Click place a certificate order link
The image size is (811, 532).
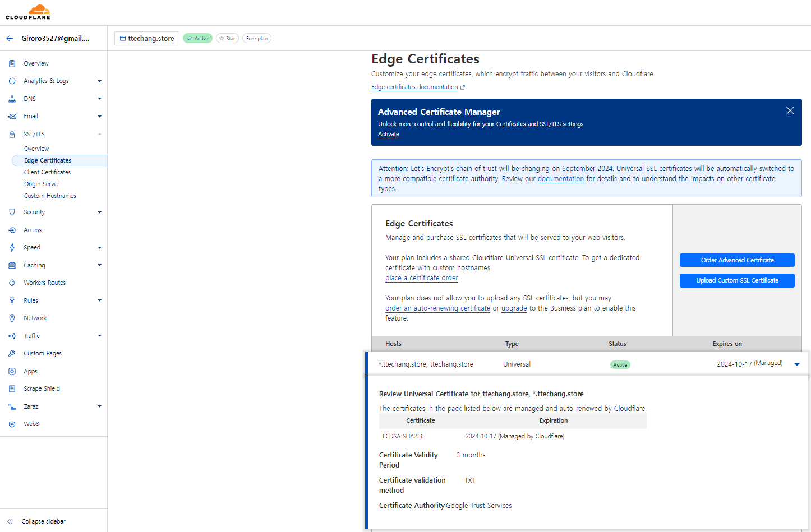422,278
